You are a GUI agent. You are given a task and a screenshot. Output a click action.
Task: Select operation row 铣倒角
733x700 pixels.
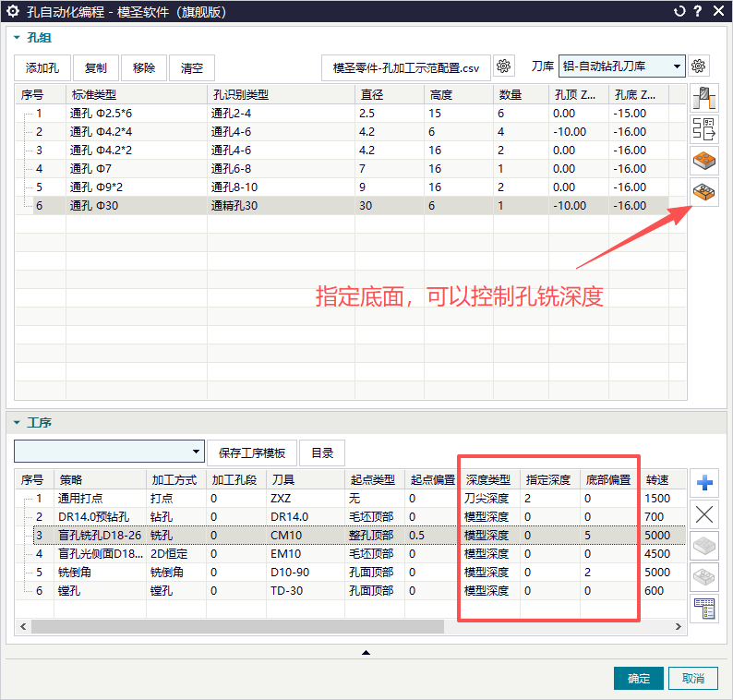[351, 573]
